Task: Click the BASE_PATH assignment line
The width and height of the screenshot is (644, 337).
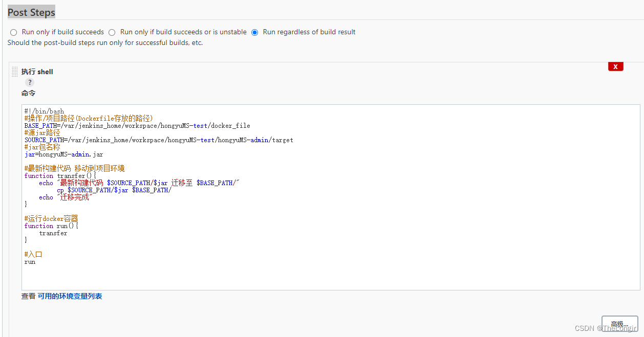Action: (x=137, y=125)
